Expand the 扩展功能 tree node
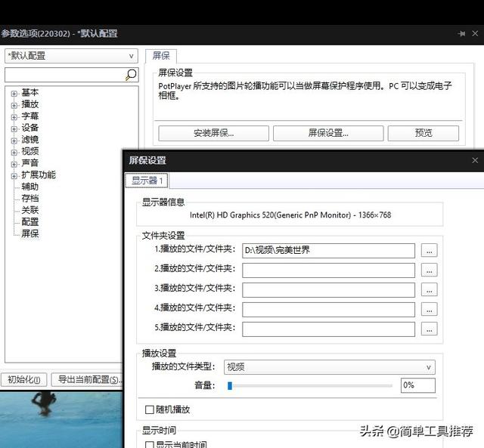The height and width of the screenshot is (448, 484). click(x=14, y=176)
